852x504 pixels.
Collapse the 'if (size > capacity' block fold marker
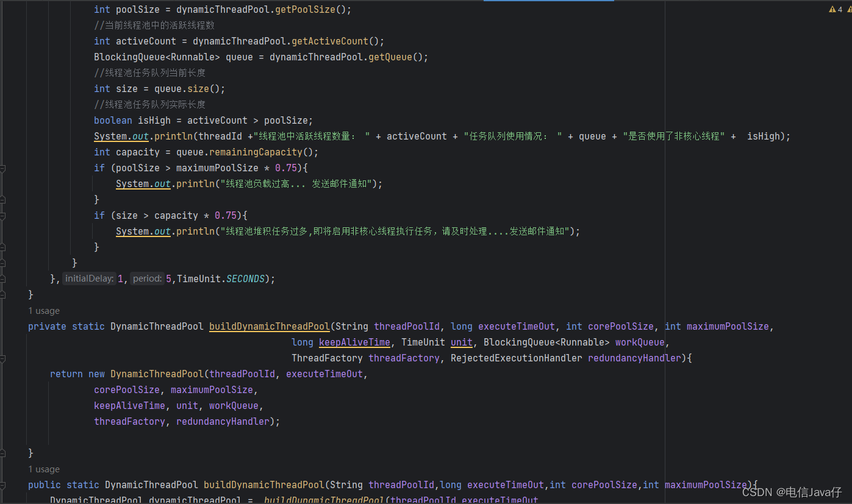pos(2,216)
